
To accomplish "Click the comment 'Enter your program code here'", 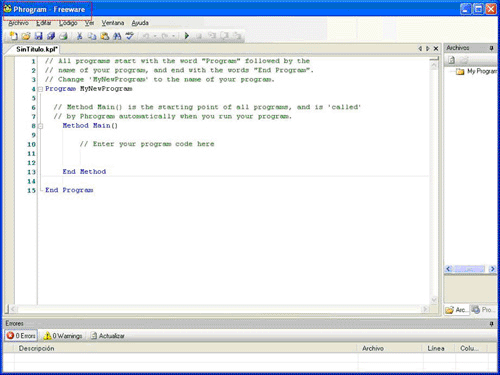I will click(153, 144).
